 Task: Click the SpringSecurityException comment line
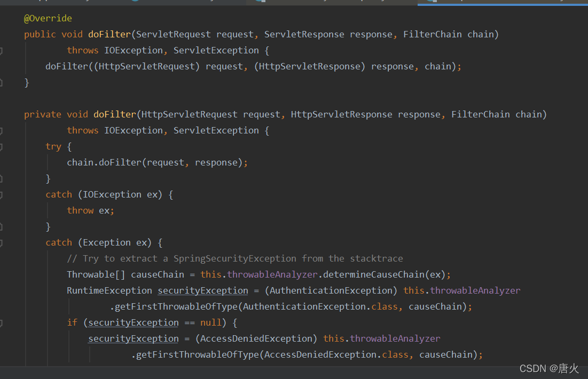[235, 259]
